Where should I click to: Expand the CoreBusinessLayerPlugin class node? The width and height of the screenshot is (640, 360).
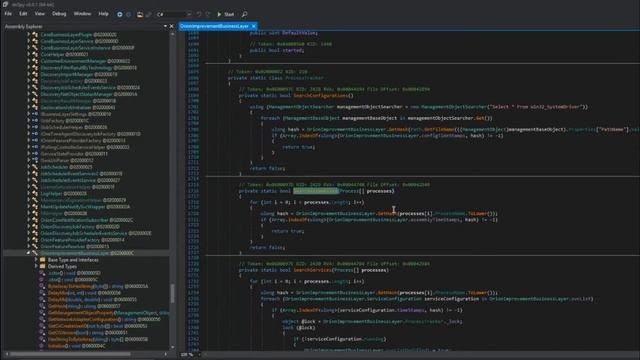click(29, 35)
